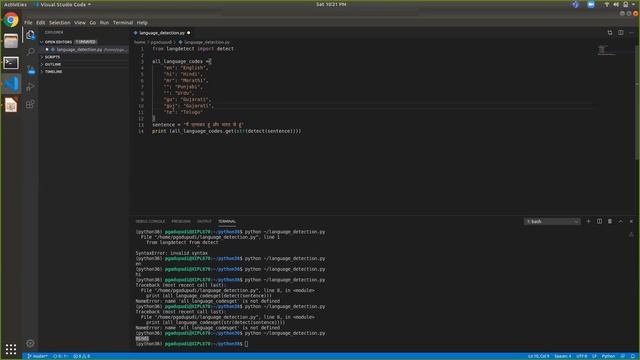Select the language_detection.py editor tab
Viewport: 640px width, 360px height.
[162, 33]
